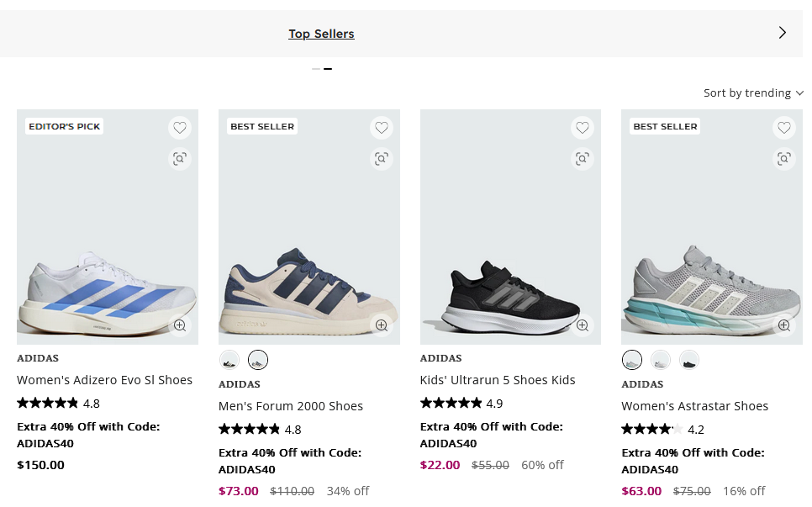Open visual search on Adizero Evo Sl
This screenshot has width=812, height=507.
pos(180,158)
